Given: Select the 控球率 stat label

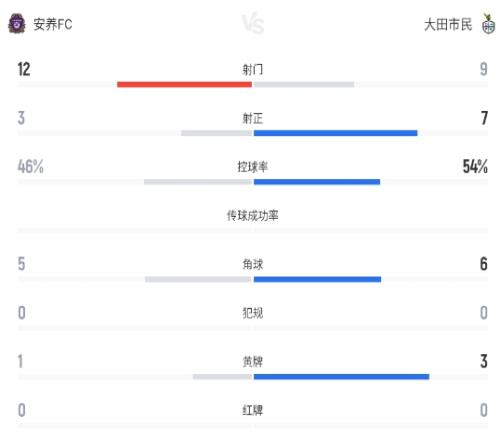Looking at the screenshot, I should point(253,167).
